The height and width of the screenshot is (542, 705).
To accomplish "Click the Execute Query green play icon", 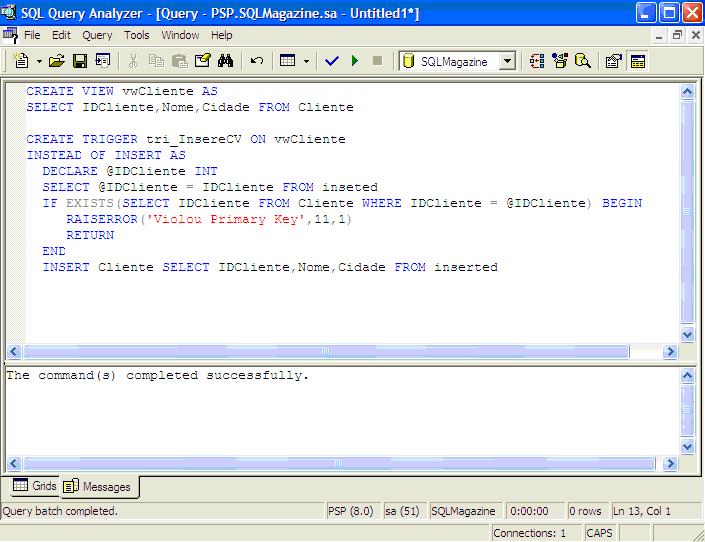I will pos(355,61).
